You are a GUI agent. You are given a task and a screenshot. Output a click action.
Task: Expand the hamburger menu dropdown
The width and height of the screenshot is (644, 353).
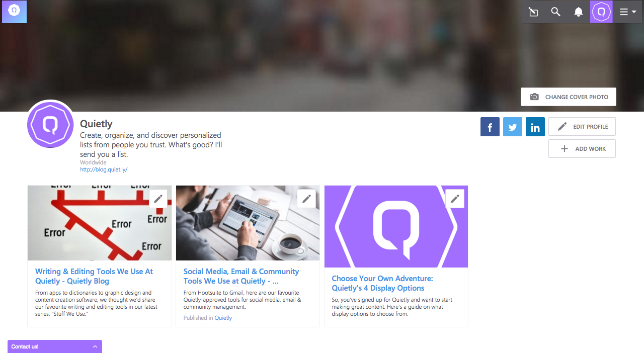[627, 12]
